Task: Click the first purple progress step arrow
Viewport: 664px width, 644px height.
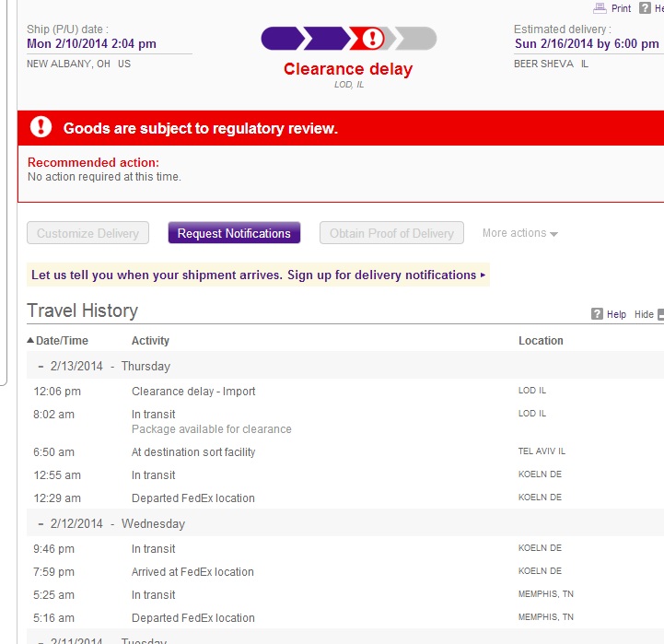Action: [282, 39]
